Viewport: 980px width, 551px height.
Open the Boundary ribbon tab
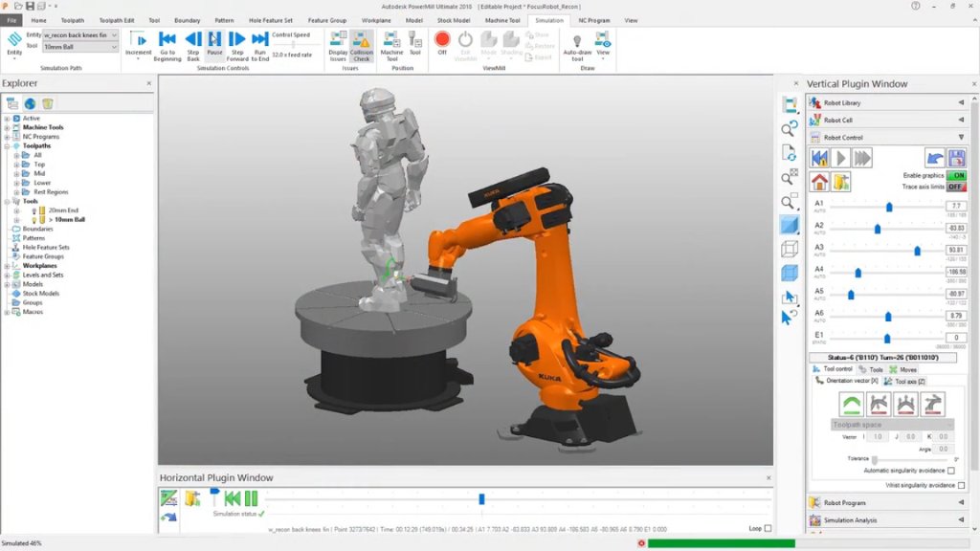point(187,21)
